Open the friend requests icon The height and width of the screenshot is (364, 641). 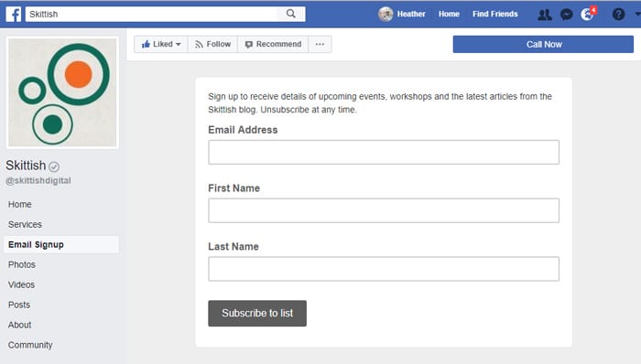point(544,15)
